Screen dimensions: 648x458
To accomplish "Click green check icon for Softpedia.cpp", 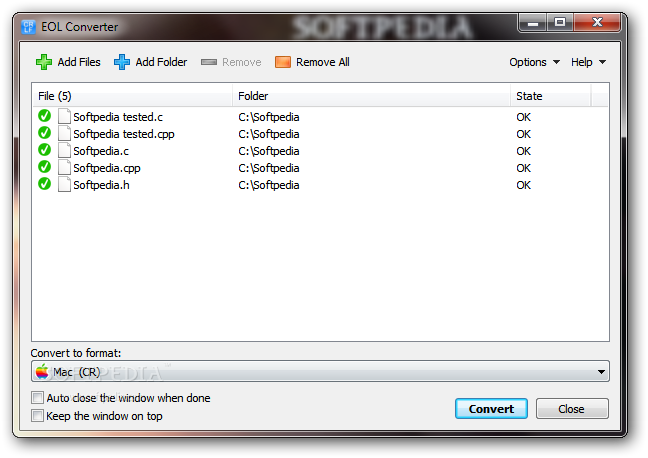I will pyautogui.click(x=45, y=167).
